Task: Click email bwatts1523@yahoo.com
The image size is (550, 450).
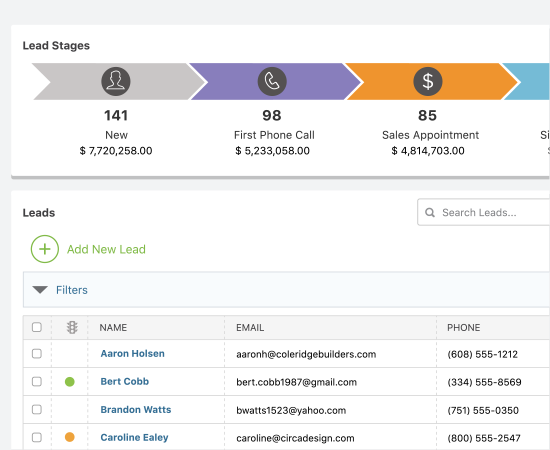Action: coord(291,410)
